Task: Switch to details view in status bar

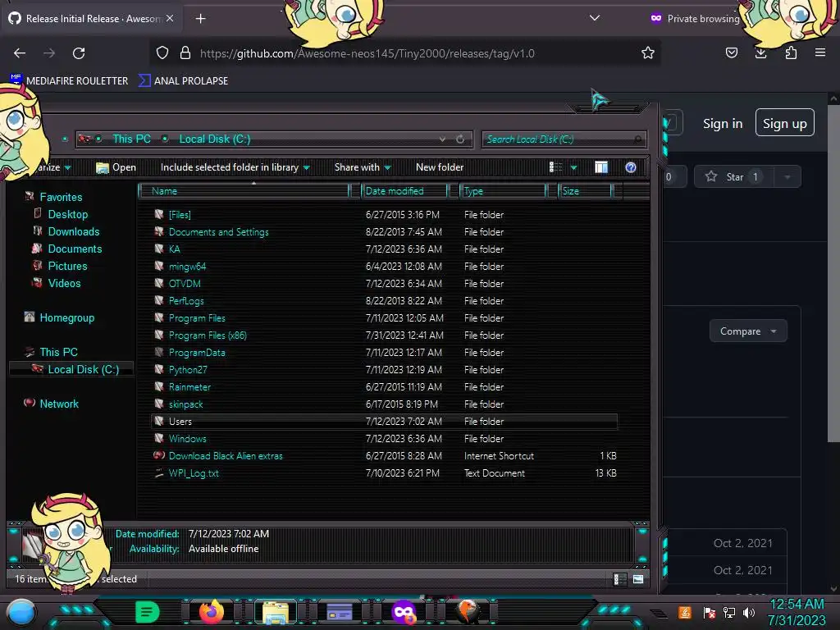Action: [x=620, y=579]
